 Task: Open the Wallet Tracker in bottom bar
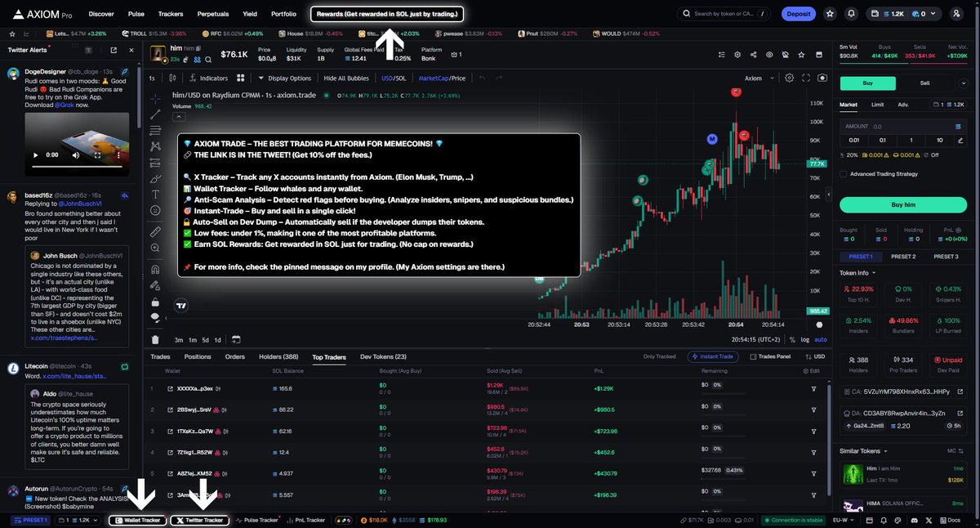[137, 520]
